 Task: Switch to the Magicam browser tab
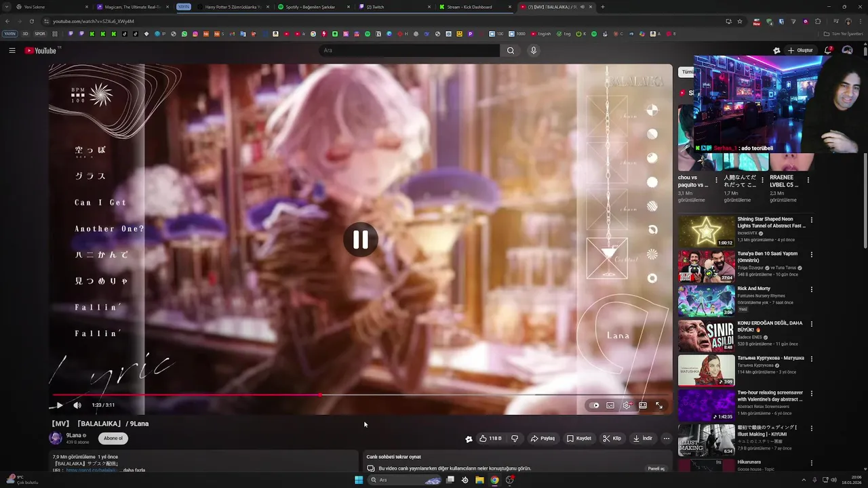coord(134,7)
